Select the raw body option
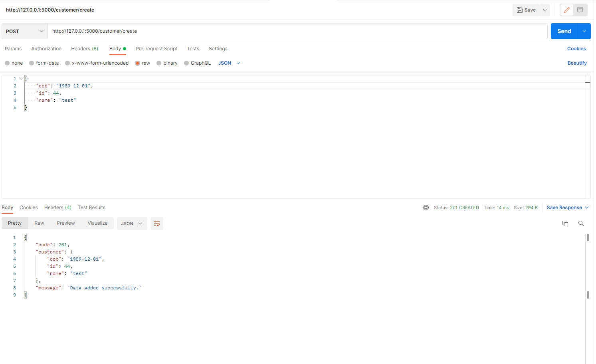The height and width of the screenshot is (364, 596). [x=143, y=63]
